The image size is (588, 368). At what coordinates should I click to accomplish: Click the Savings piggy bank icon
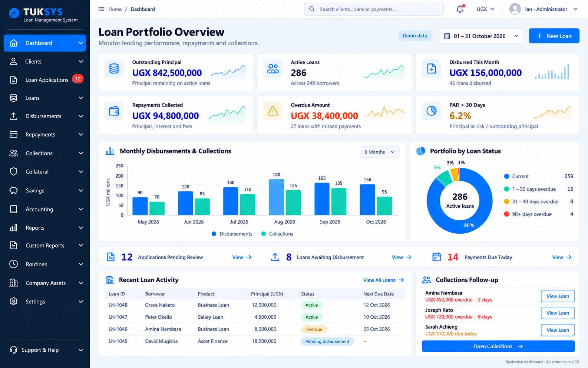14,190
